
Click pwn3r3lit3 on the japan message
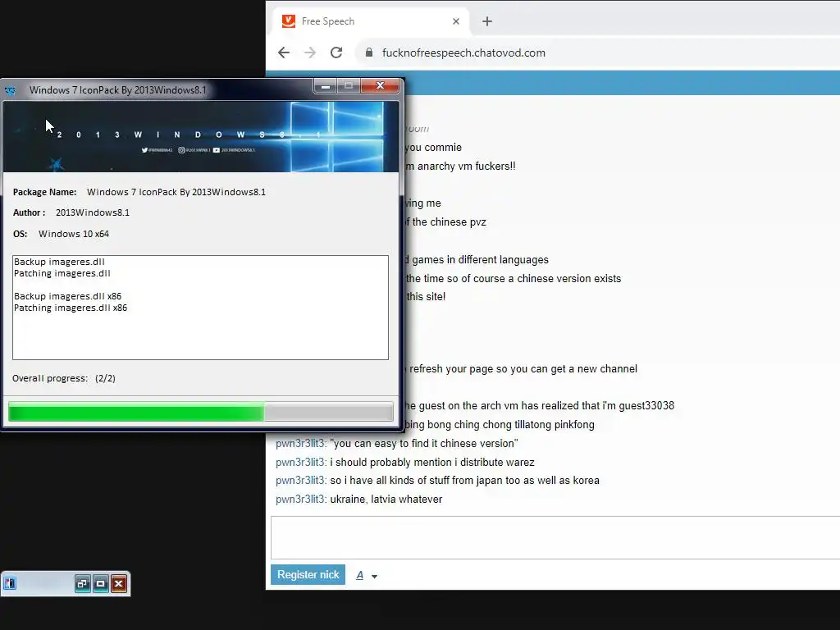(x=300, y=481)
